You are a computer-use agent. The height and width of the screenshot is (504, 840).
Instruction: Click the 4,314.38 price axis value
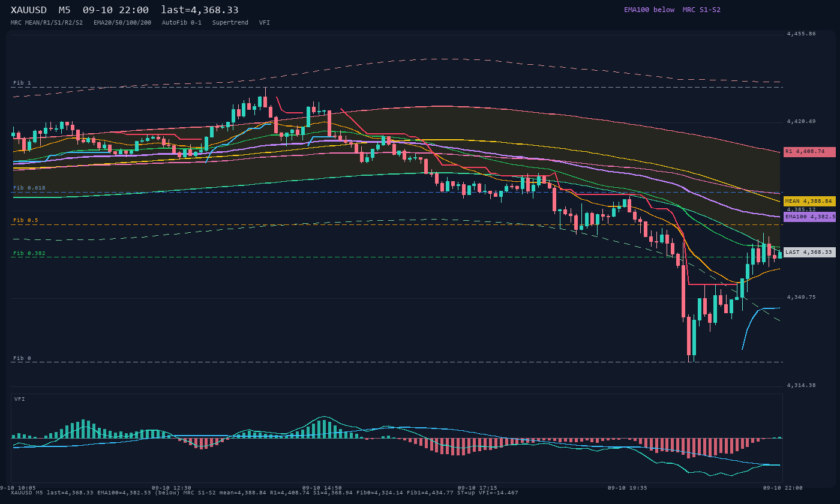click(x=801, y=385)
